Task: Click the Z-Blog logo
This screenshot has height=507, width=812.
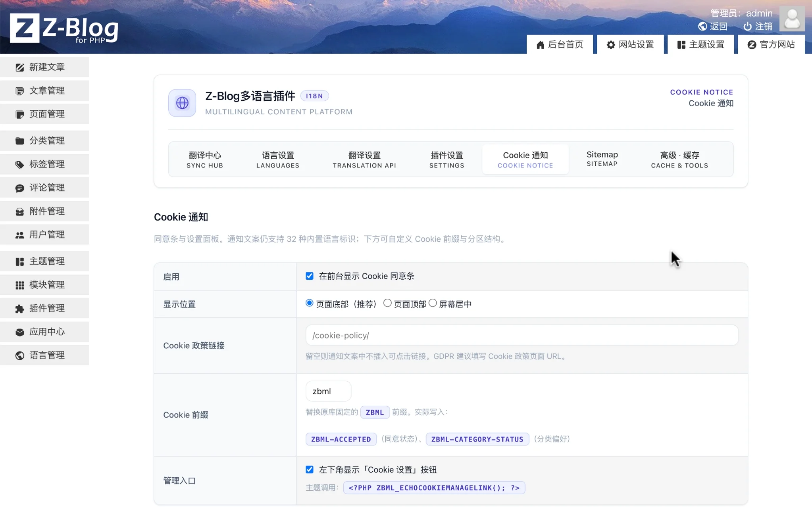Action: point(64,28)
